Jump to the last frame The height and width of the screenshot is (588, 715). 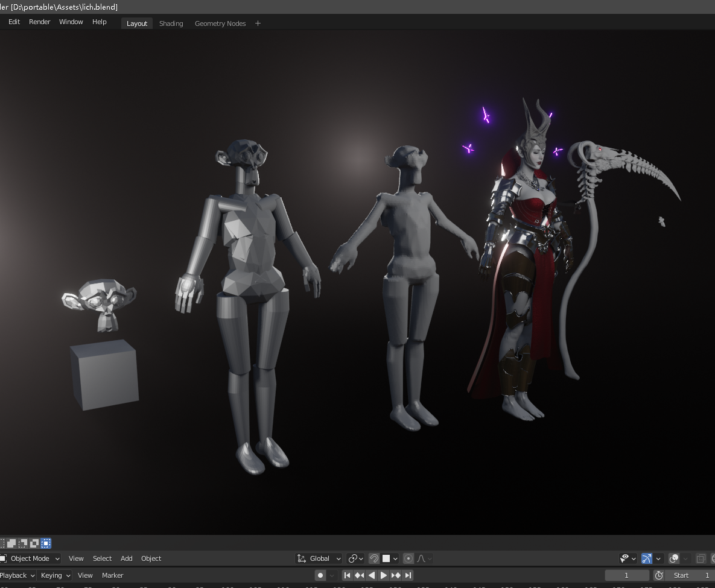pos(408,575)
